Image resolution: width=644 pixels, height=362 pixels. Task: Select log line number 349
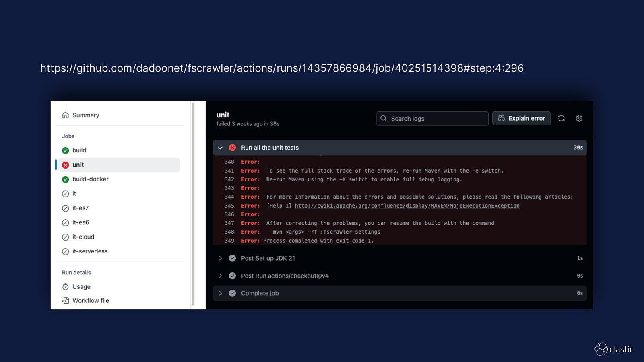pos(229,241)
